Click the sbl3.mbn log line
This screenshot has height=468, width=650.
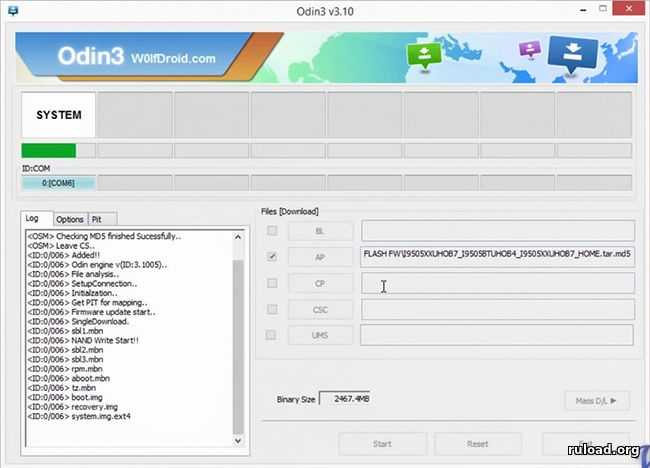tap(65, 359)
